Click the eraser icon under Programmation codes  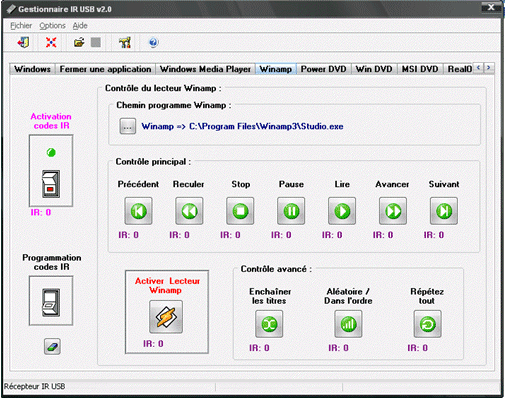(x=52, y=347)
